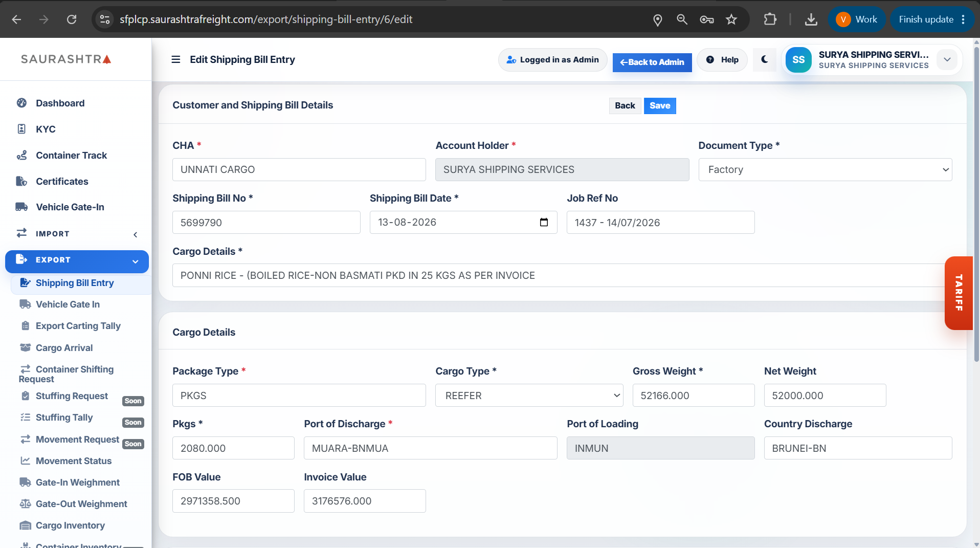Bookmark this page with star icon

(731, 19)
